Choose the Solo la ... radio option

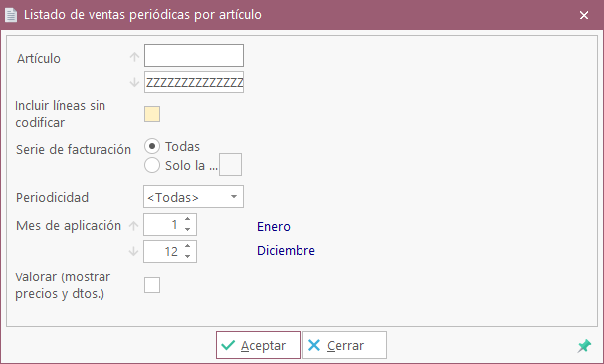[x=152, y=165]
